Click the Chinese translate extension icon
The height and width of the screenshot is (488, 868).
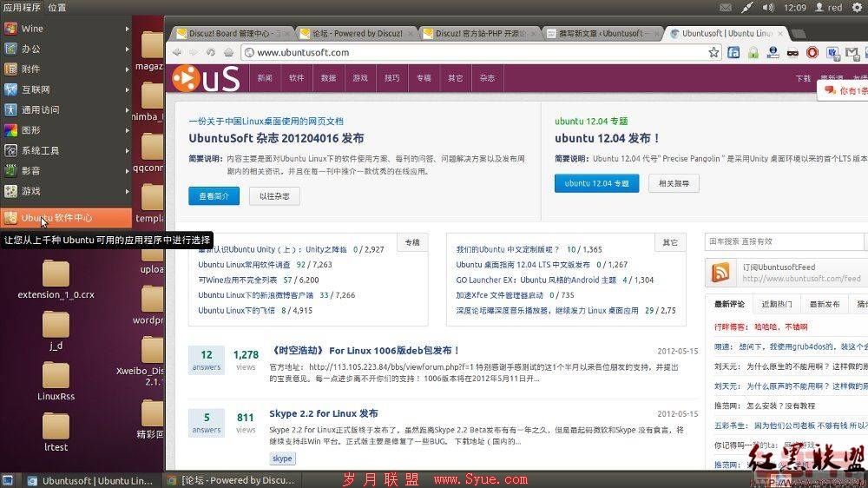tap(832, 53)
